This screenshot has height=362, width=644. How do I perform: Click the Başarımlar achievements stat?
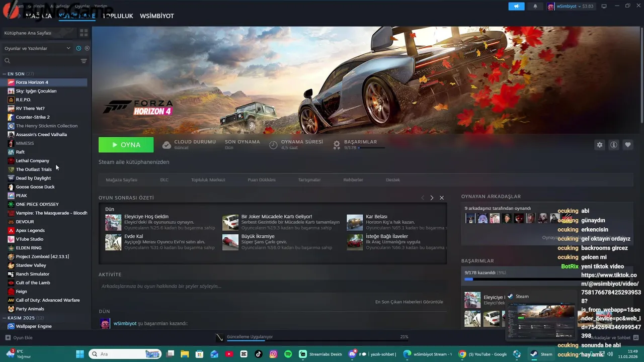[360, 145]
